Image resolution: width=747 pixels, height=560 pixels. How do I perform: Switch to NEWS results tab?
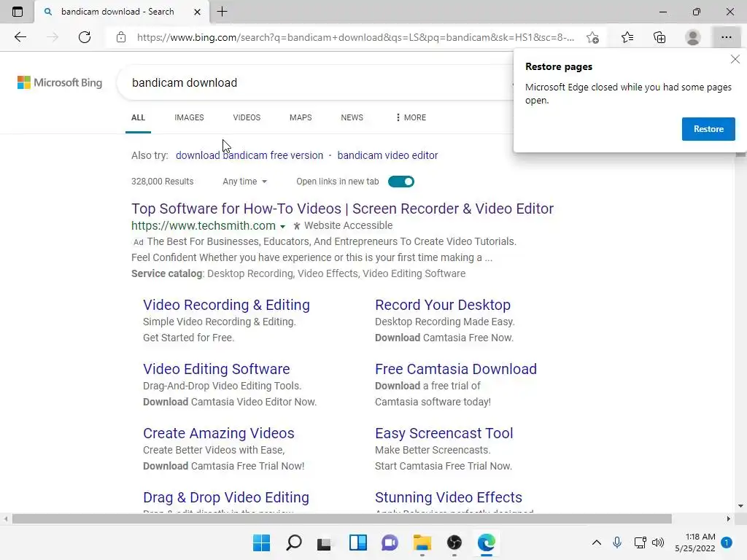pos(352,117)
